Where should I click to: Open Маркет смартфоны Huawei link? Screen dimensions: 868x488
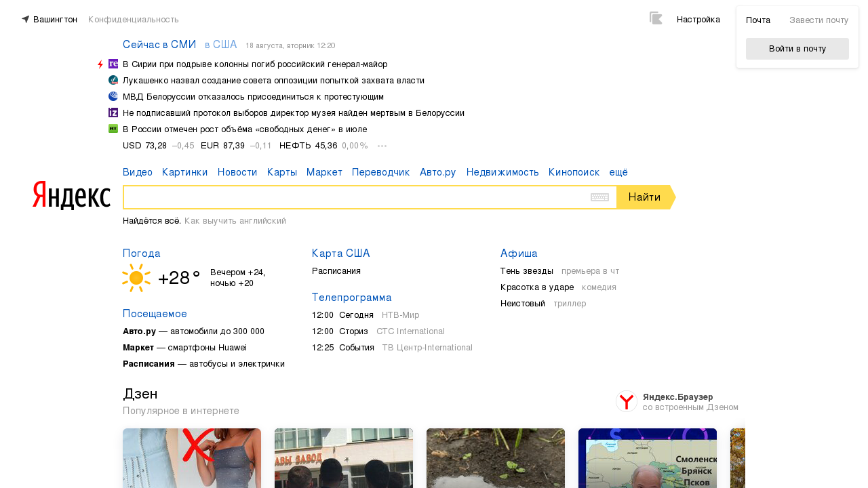coord(184,348)
